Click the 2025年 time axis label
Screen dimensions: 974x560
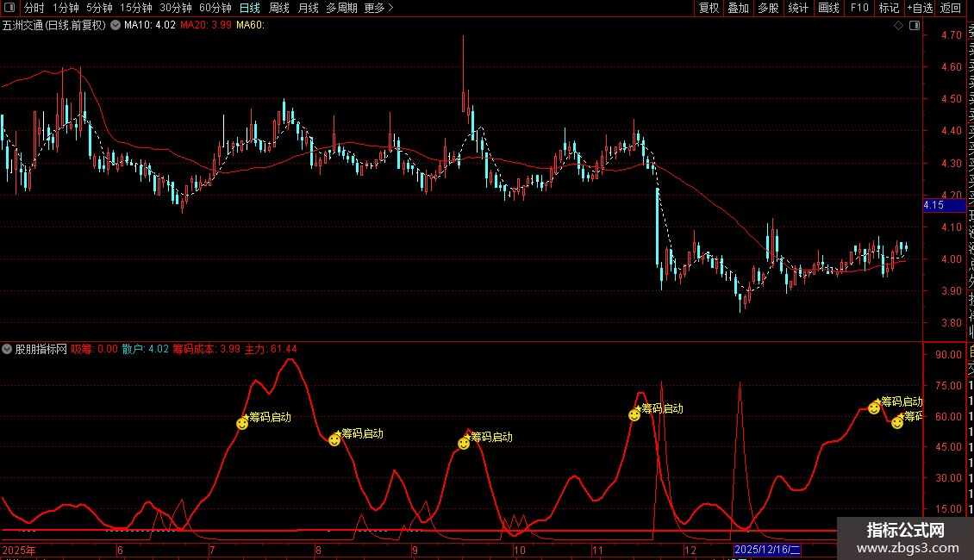pyautogui.click(x=19, y=550)
